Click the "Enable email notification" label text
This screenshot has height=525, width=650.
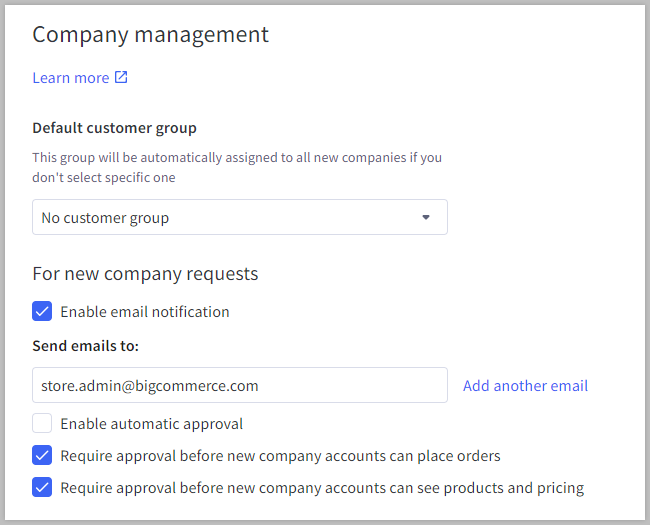(x=145, y=312)
